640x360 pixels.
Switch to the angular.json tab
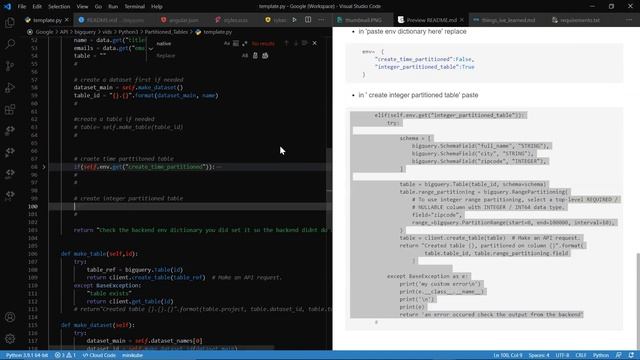(183, 20)
